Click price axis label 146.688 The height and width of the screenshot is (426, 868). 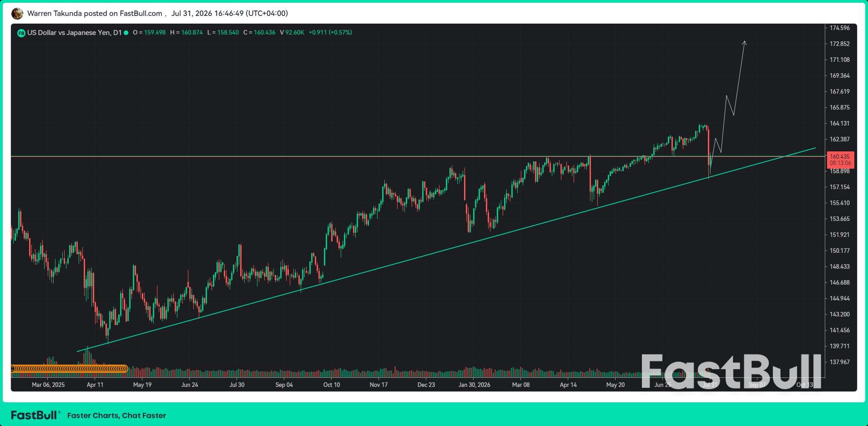(x=839, y=283)
